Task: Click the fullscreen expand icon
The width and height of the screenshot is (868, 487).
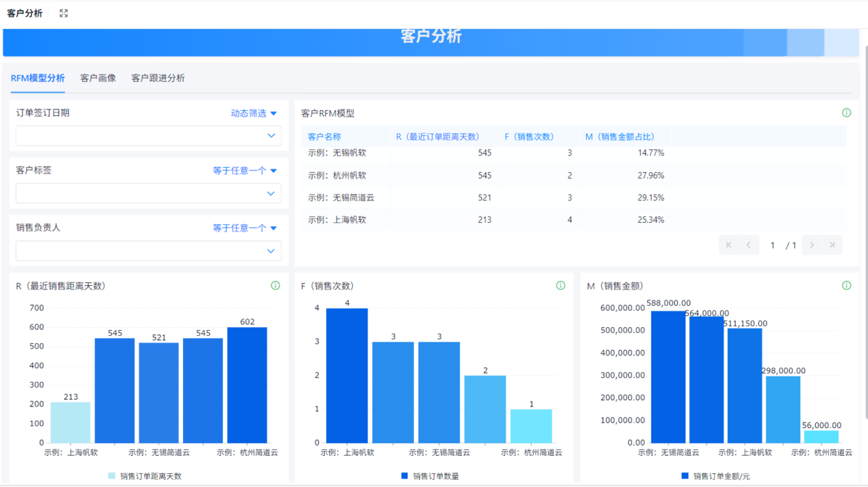Action: pos(64,13)
